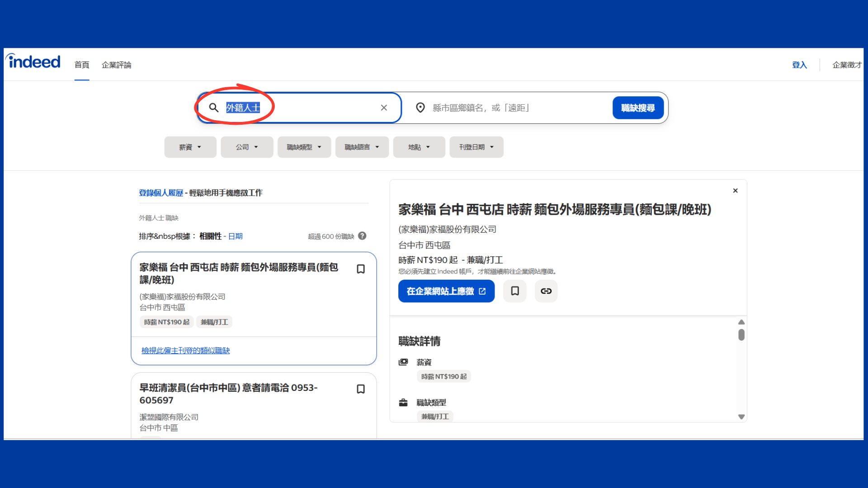Go to the 首頁 tab
This screenshot has height=488, width=868.
tap(82, 65)
